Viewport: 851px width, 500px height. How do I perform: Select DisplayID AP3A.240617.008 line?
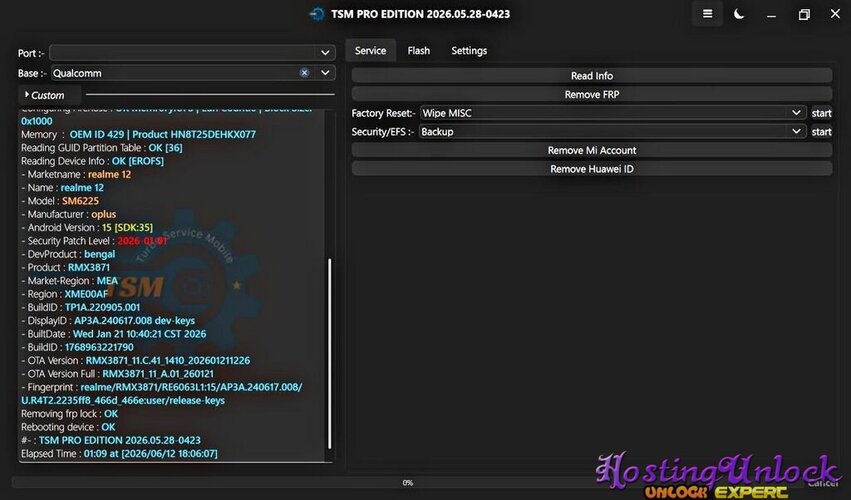click(108, 320)
